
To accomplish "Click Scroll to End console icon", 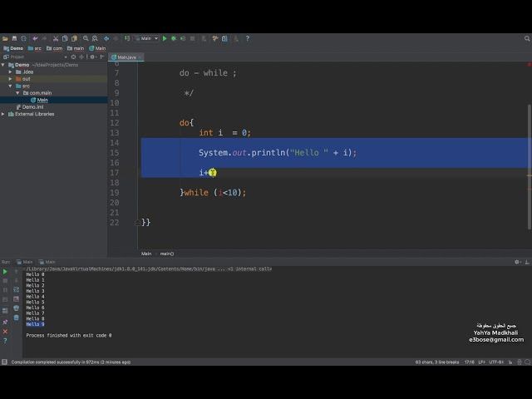I will [17, 299].
